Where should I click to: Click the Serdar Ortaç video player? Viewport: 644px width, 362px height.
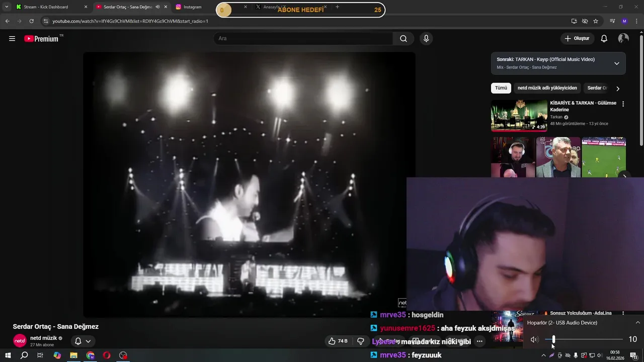click(x=249, y=185)
